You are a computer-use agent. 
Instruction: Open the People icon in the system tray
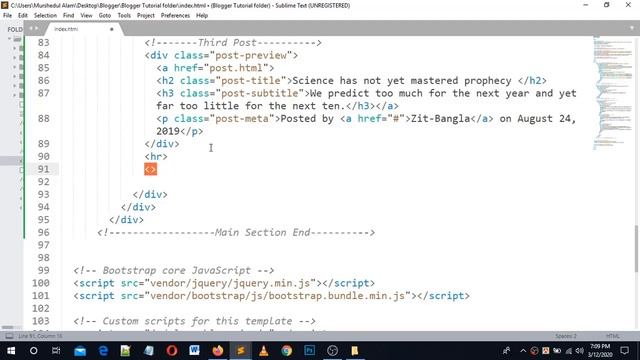pyautogui.click(x=506, y=351)
